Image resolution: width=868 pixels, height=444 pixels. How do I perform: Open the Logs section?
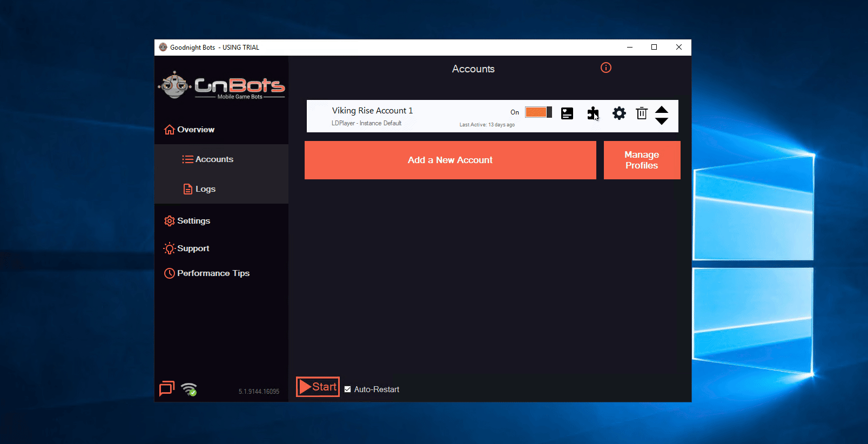pyautogui.click(x=199, y=189)
